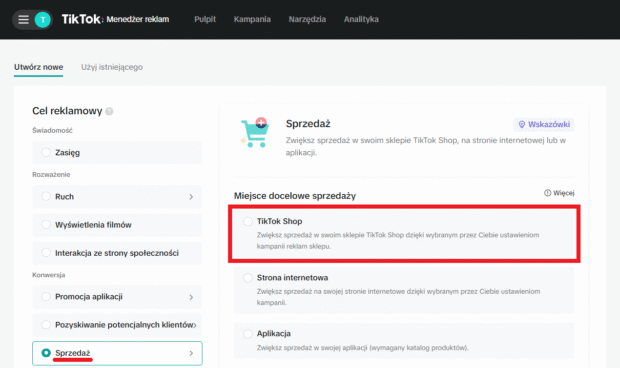Screen dimensions: 620x368
Task: Select Promocja aplikacji radio button
Action: [x=46, y=296]
